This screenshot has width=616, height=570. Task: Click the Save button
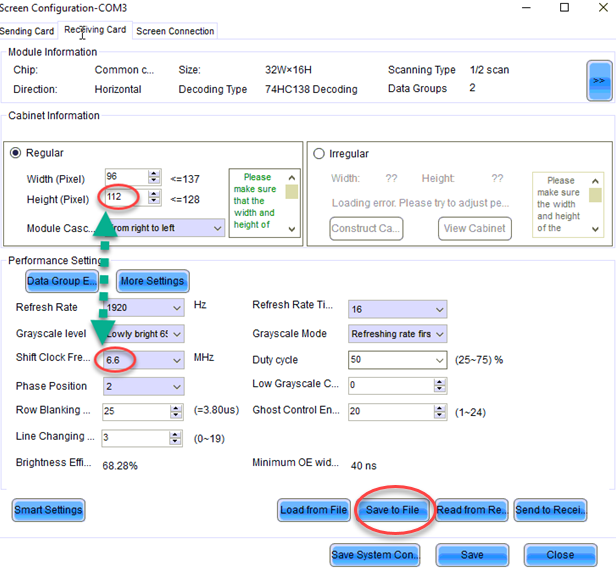tap(472, 555)
